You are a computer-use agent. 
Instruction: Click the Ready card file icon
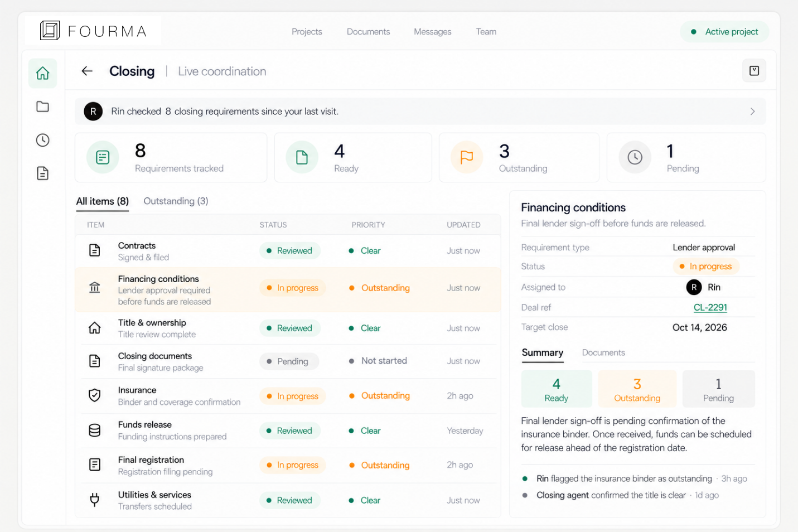[302, 158]
